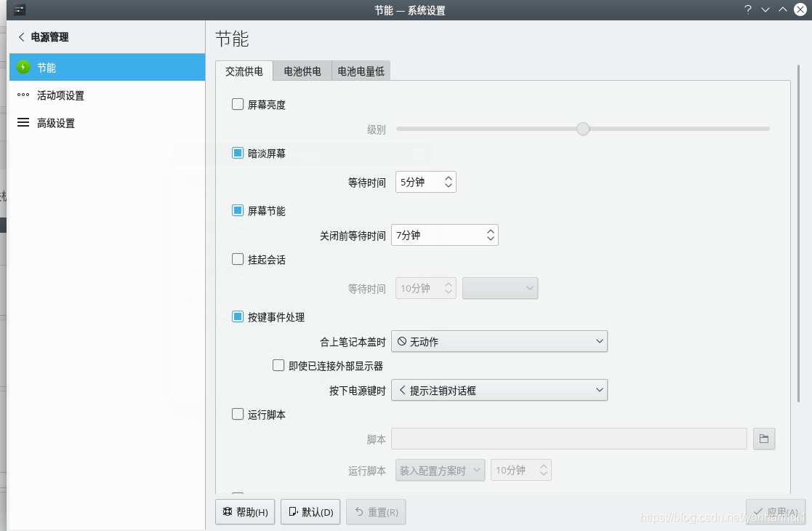Enable the 运行脚本 checkbox
The height and width of the screenshot is (531, 812).
click(238, 414)
